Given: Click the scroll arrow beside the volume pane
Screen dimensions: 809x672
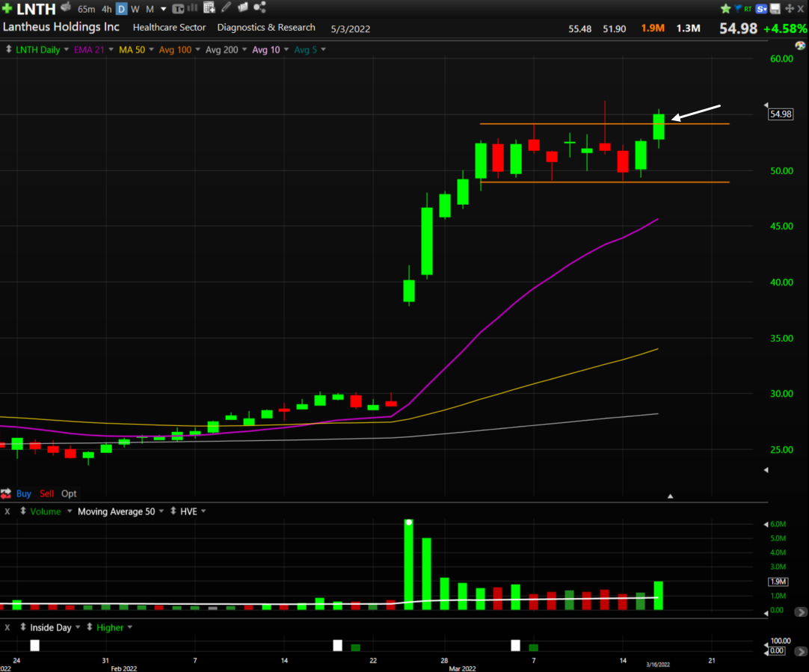Looking at the screenshot, I should (x=801, y=612).
